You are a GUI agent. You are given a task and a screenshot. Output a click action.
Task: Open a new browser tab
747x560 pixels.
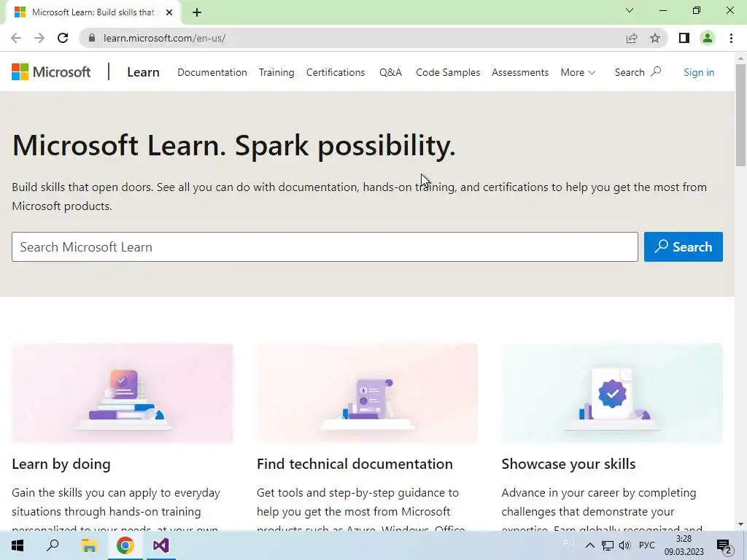[x=197, y=12]
